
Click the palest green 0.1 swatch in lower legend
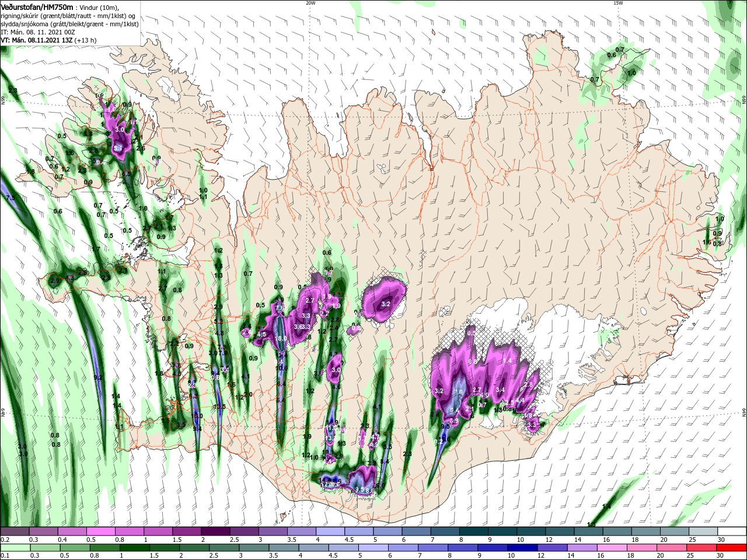[x=15, y=547]
